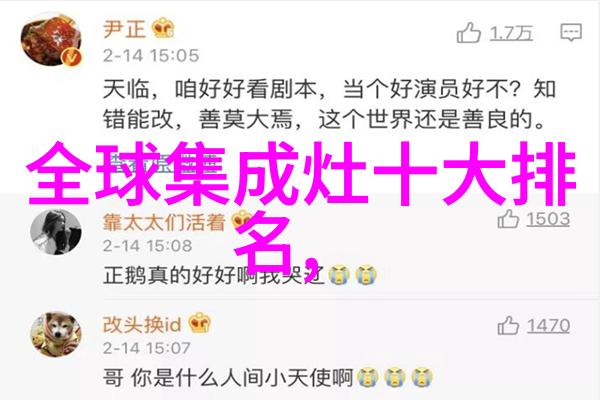The height and width of the screenshot is (400, 600).
Task: Select the comment text starting 天临
Action: [329, 104]
